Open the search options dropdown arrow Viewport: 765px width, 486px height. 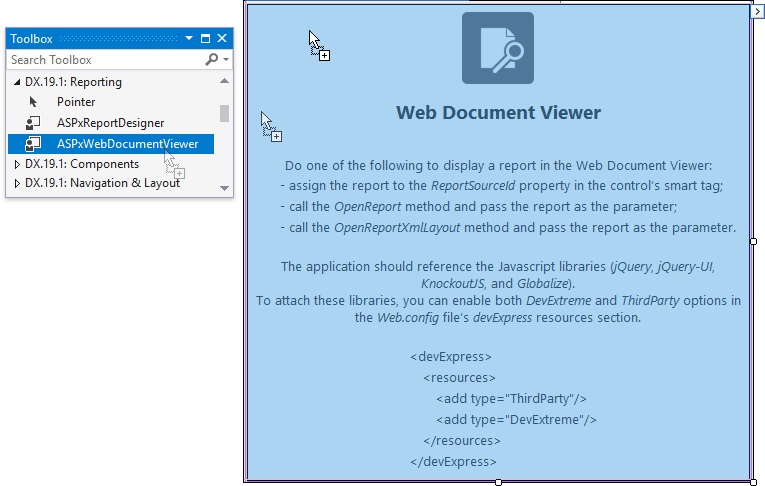[226, 60]
